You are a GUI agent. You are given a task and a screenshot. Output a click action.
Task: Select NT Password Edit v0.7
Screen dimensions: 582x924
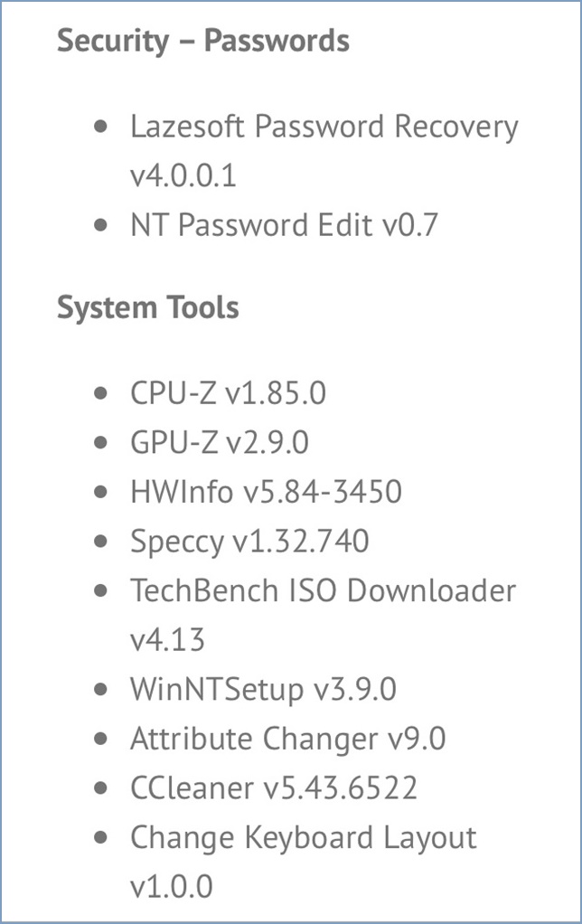pos(284,225)
